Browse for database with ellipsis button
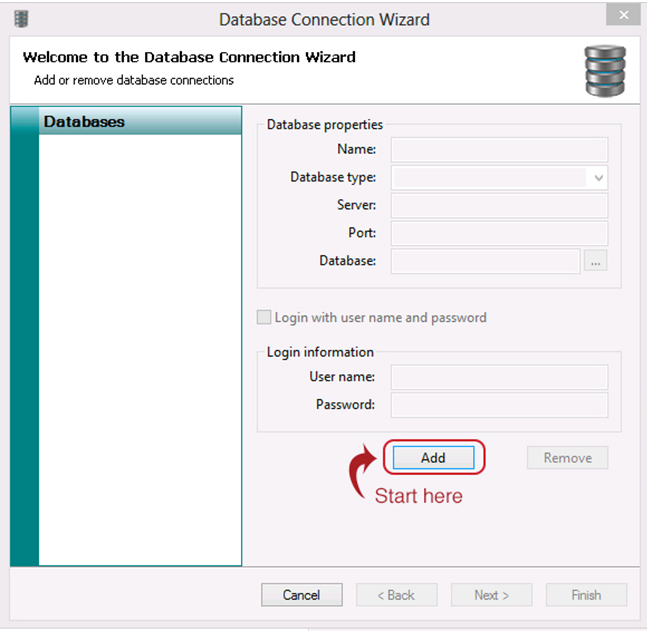Viewport: 647px width, 632px height. click(x=595, y=261)
